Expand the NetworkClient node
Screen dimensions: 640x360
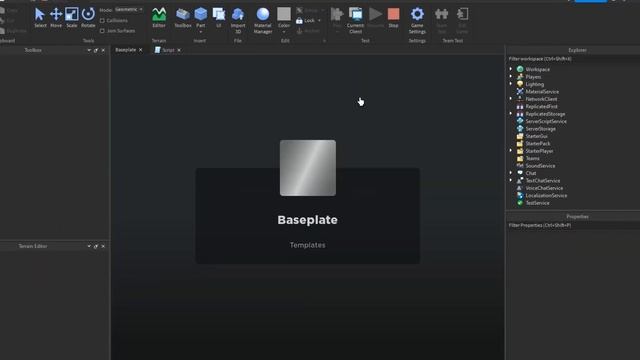pos(511,98)
